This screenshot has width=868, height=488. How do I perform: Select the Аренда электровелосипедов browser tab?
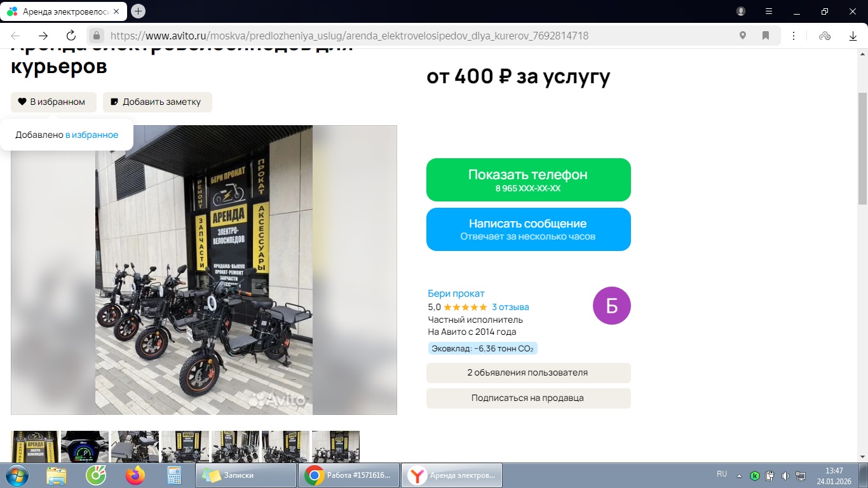[64, 11]
